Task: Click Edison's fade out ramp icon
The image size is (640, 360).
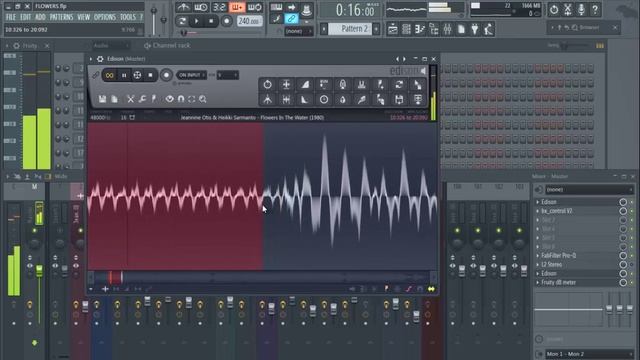Action: 305,99
